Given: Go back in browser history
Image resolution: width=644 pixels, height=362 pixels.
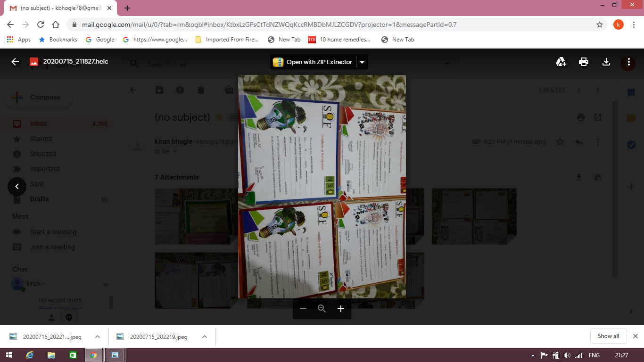Looking at the screenshot, I should [x=10, y=25].
